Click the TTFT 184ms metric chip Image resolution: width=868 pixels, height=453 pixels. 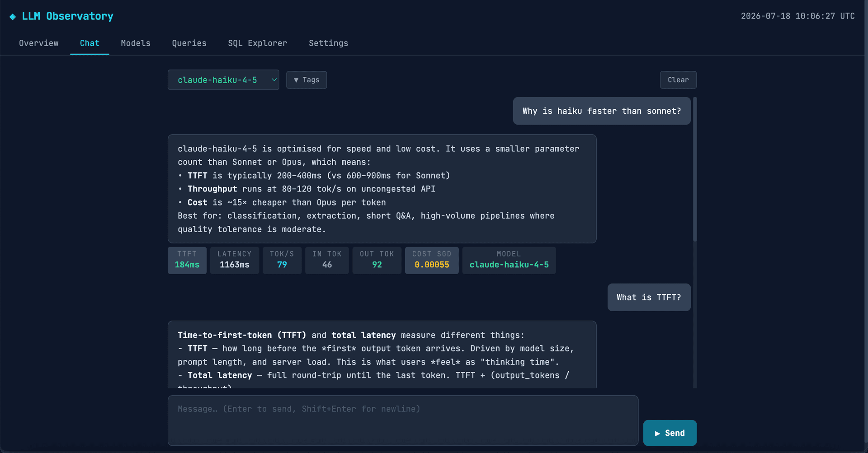pyautogui.click(x=187, y=260)
